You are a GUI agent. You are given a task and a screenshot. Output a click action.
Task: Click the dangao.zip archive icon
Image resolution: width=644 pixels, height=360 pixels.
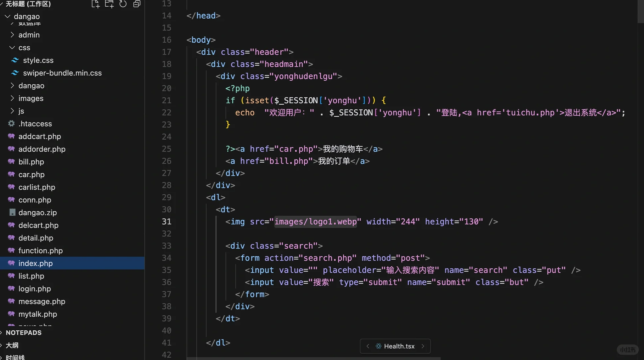point(12,212)
